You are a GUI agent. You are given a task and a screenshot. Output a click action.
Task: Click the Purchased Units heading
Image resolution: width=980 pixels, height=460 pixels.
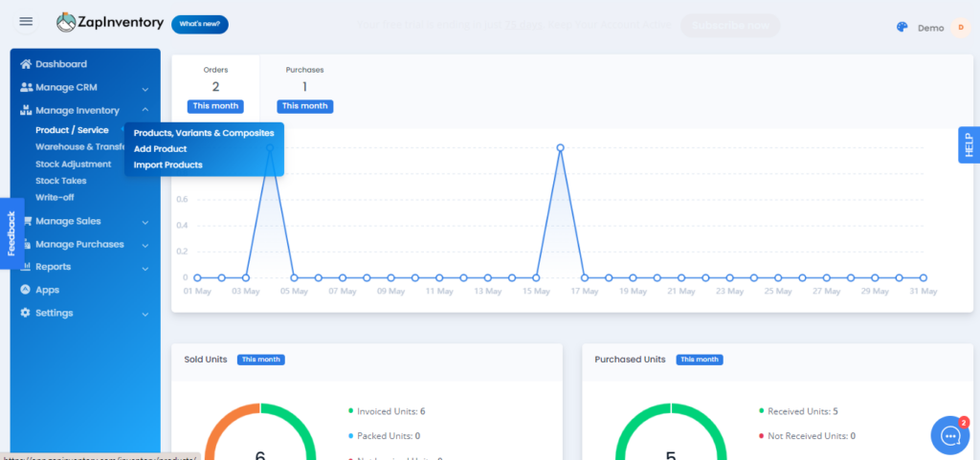(630, 360)
